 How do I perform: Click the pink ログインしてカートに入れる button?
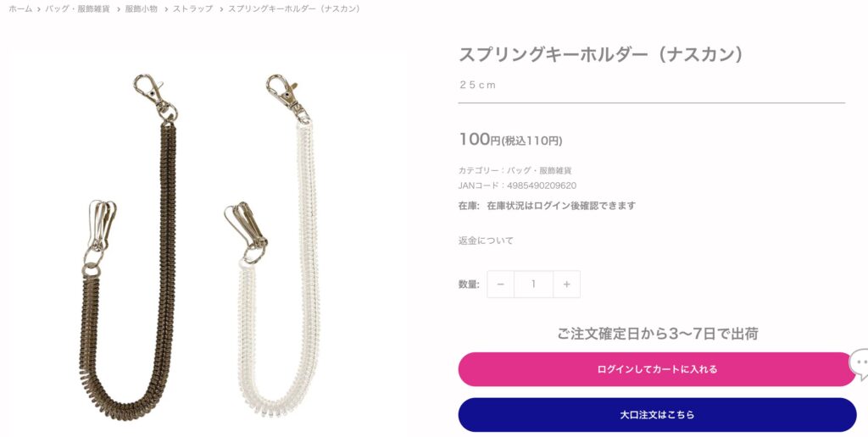657,369
